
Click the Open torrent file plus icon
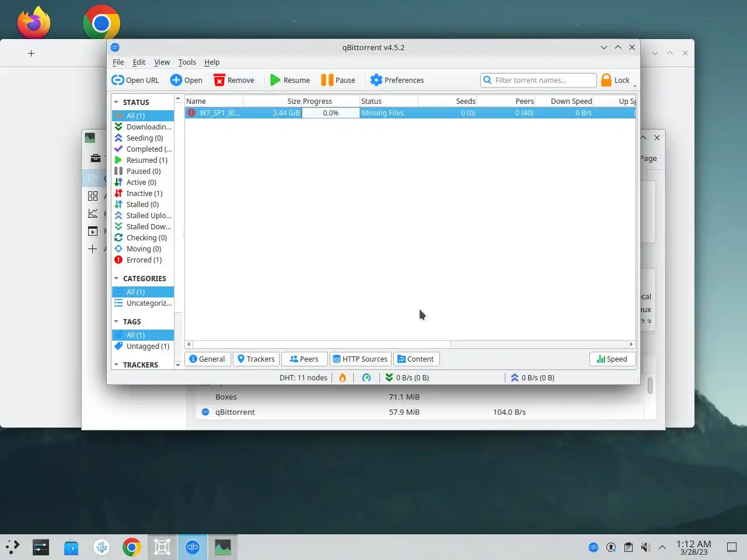tap(176, 80)
